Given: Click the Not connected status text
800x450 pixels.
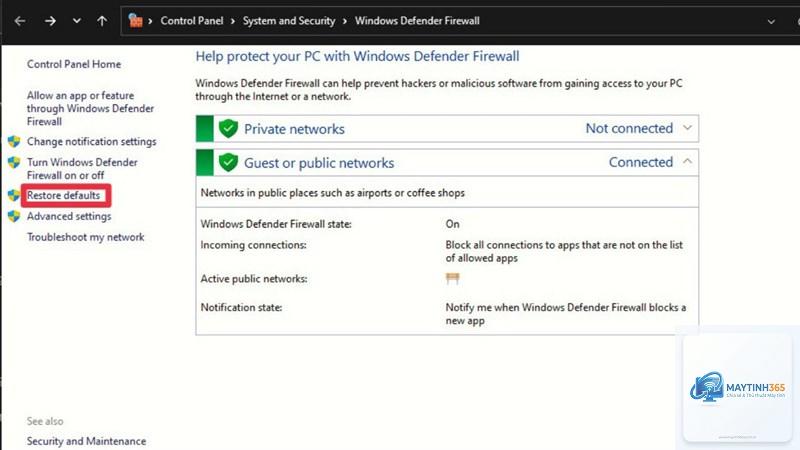Looking at the screenshot, I should 629,128.
